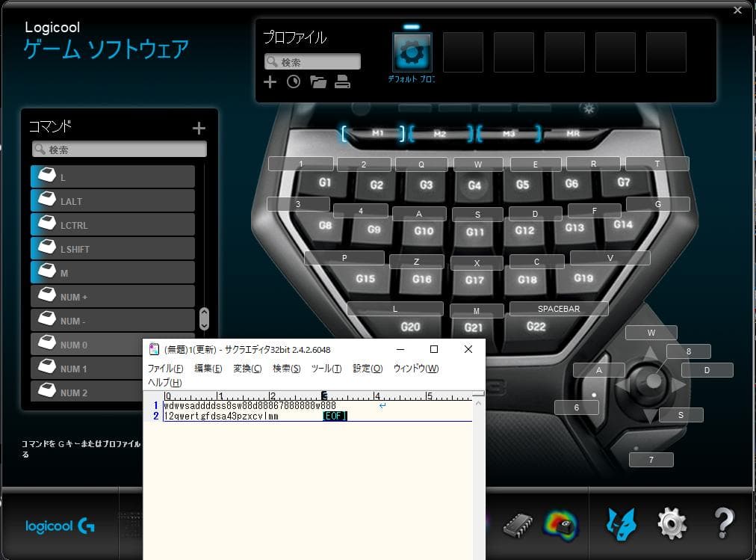Click the print profile icon
The width and height of the screenshot is (756, 560).
pos(343,82)
